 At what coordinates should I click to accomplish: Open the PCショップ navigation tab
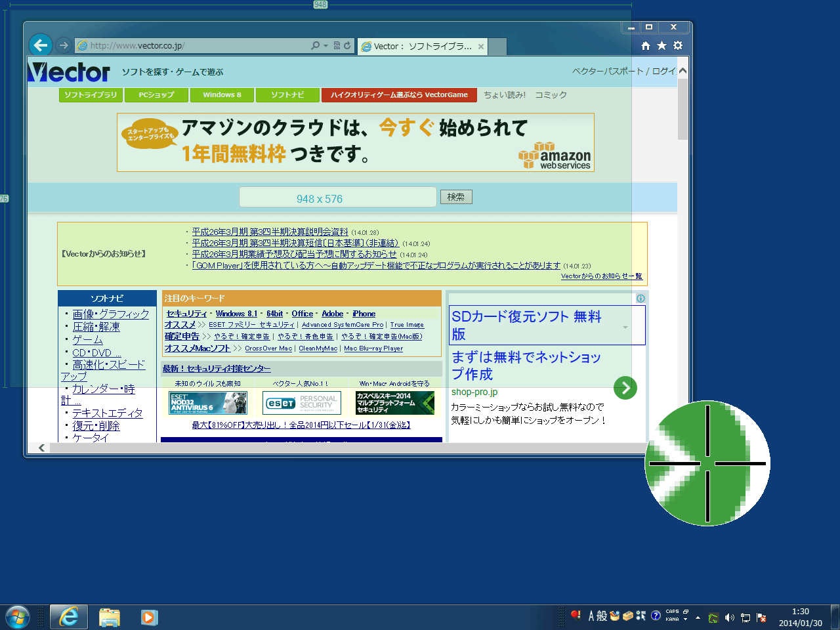(156, 95)
